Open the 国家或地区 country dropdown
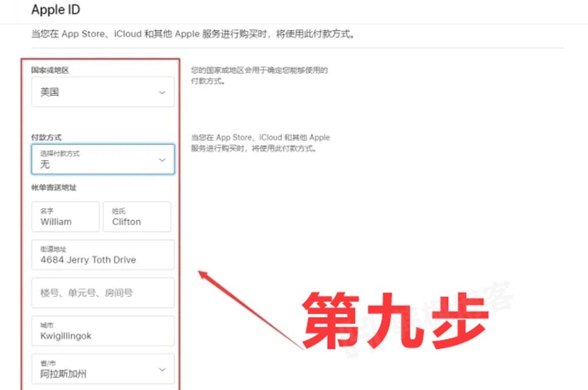The height and width of the screenshot is (390, 588). click(102, 91)
